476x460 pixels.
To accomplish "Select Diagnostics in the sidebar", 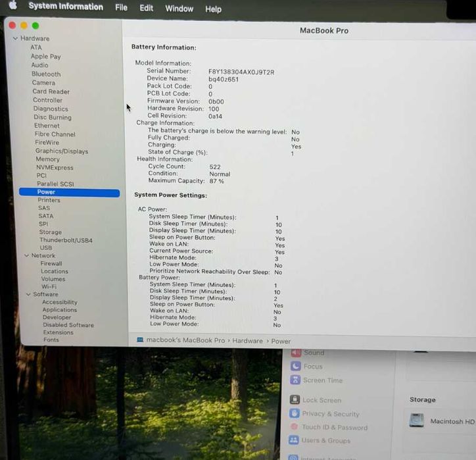I will (x=51, y=109).
